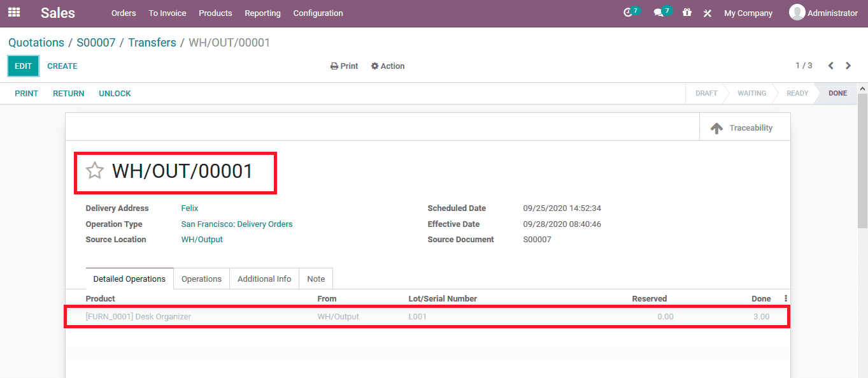Click the Reserved quantity 0.00 cell
Viewport: 868px width, 378px height.
[x=665, y=317]
